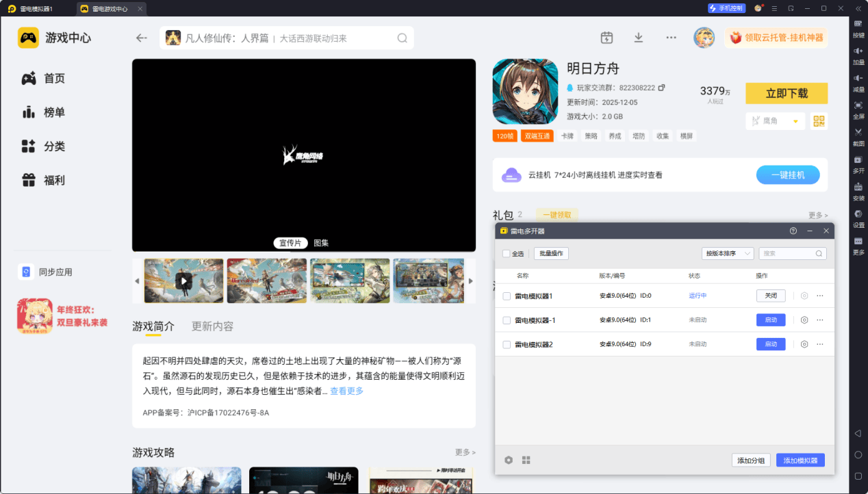The height and width of the screenshot is (494, 868).
Task: Copy the player group number 822308222
Action: tap(662, 88)
